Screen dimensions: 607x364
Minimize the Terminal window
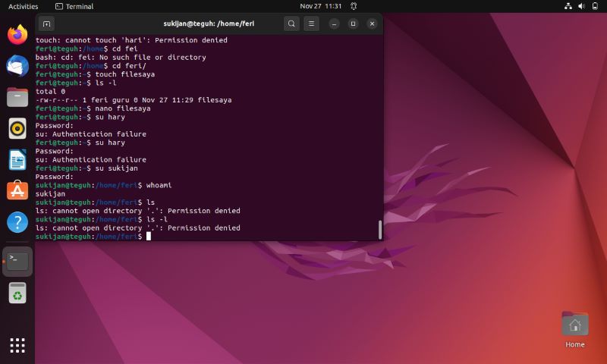click(334, 24)
